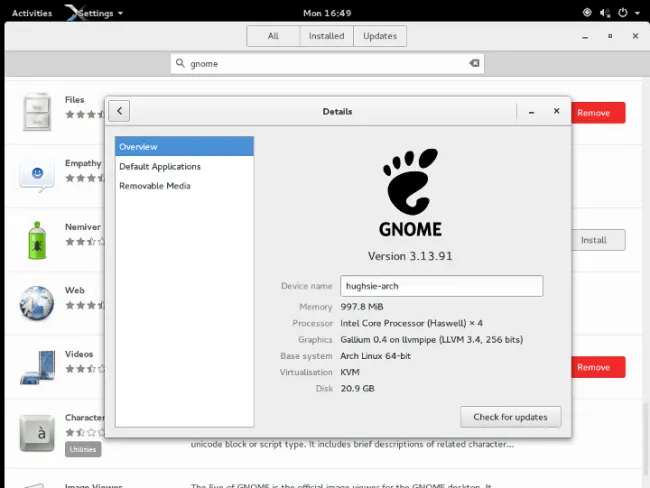The image size is (650, 488).
Task: Open the Settings app menu dropdown
Action: [95, 13]
